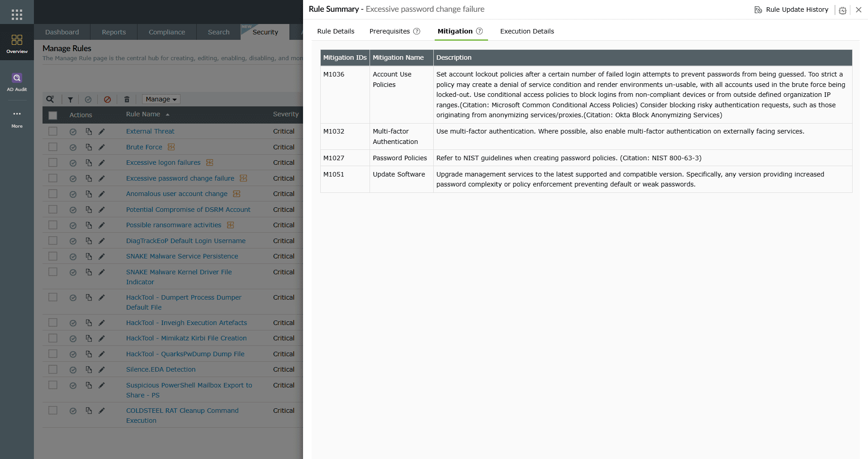Open AD Audit in the sidebar
This screenshot has width=868, height=459.
[x=17, y=82]
